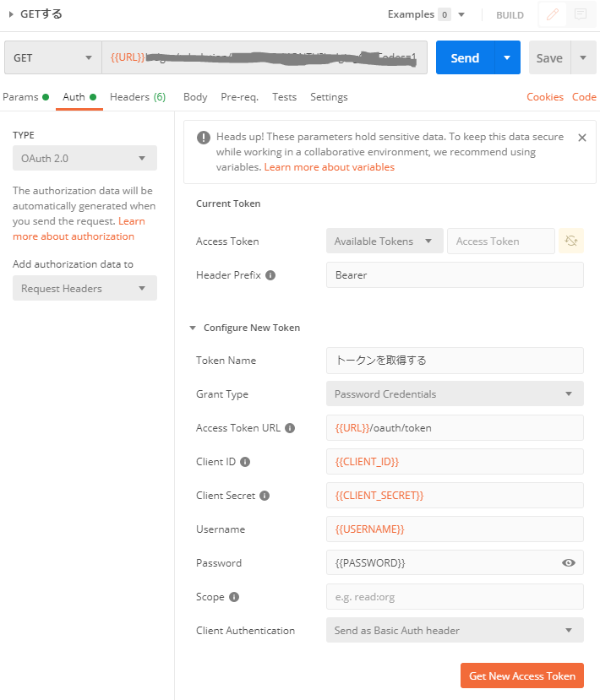
Task: Click the Send button
Action: (x=465, y=57)
